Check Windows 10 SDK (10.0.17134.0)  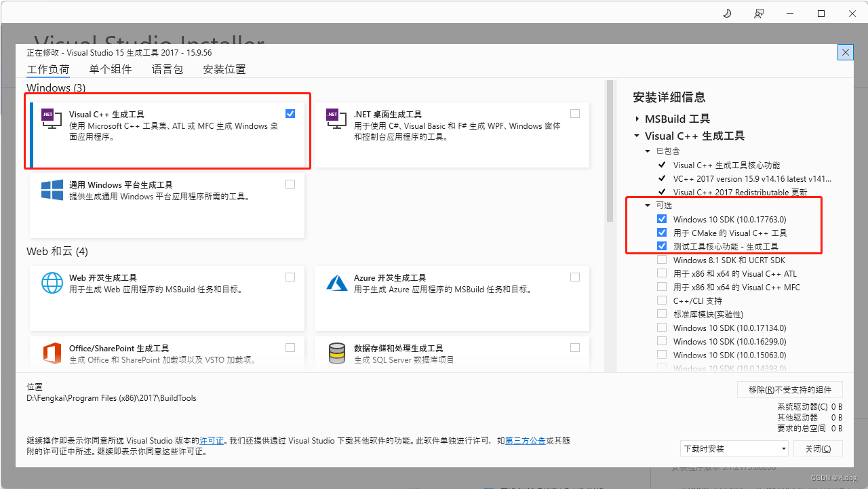tap(662, 328)
